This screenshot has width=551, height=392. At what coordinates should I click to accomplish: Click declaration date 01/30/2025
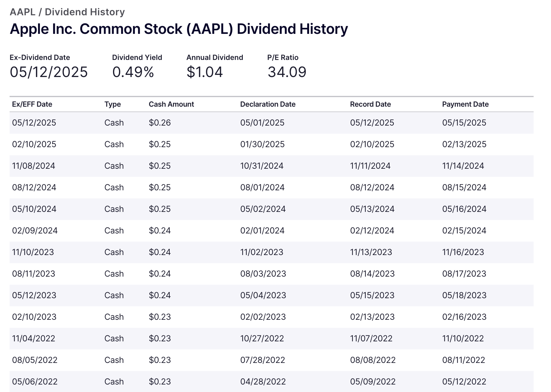(x=262, y=144)
